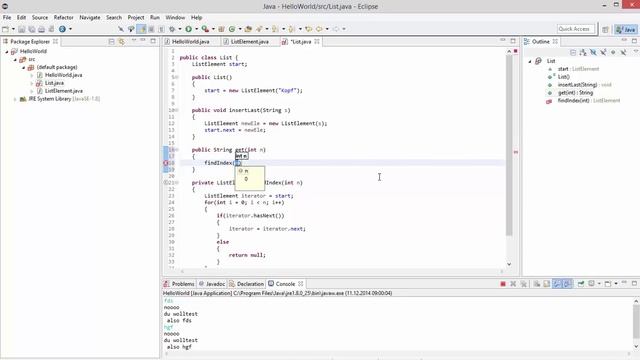The height and width of the screenshot is (360, 640).
Task: Select get(int) : String in Outline
Action: tap(575, 93)
